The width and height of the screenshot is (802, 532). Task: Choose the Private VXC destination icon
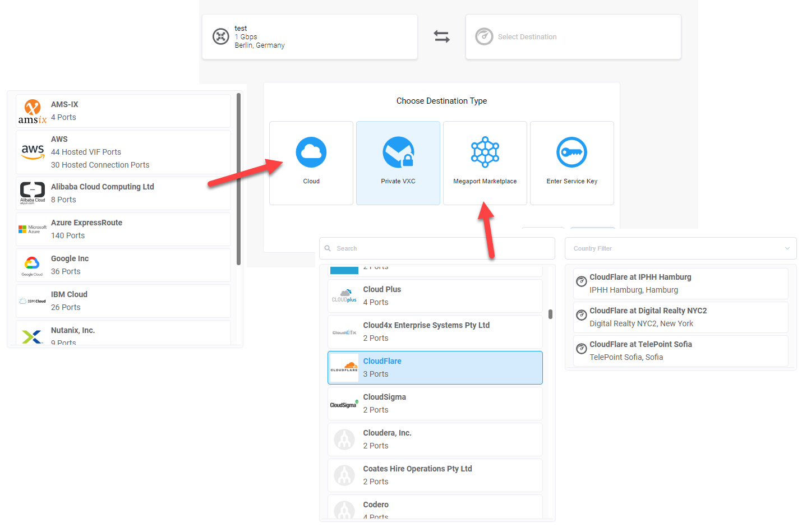pos(398,152)
